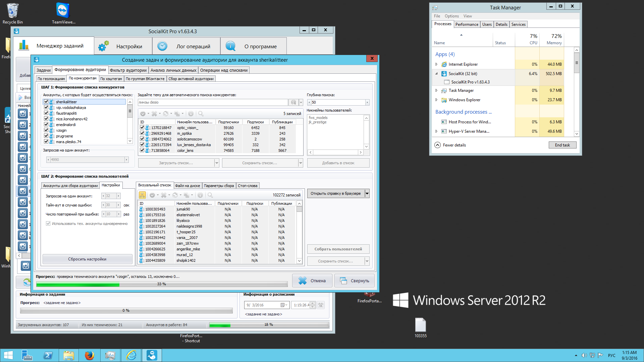Click the magnifier icon in the user list toolbar
The height and width of the screenshot is (362, 644).
tap(210, 195)
